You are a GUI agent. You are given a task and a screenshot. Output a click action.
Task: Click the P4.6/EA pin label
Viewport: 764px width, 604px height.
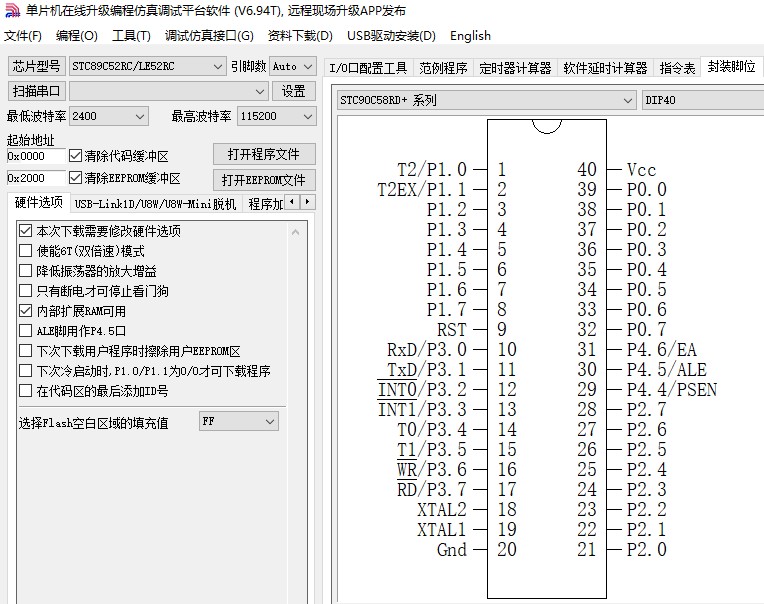pos(662,350)
